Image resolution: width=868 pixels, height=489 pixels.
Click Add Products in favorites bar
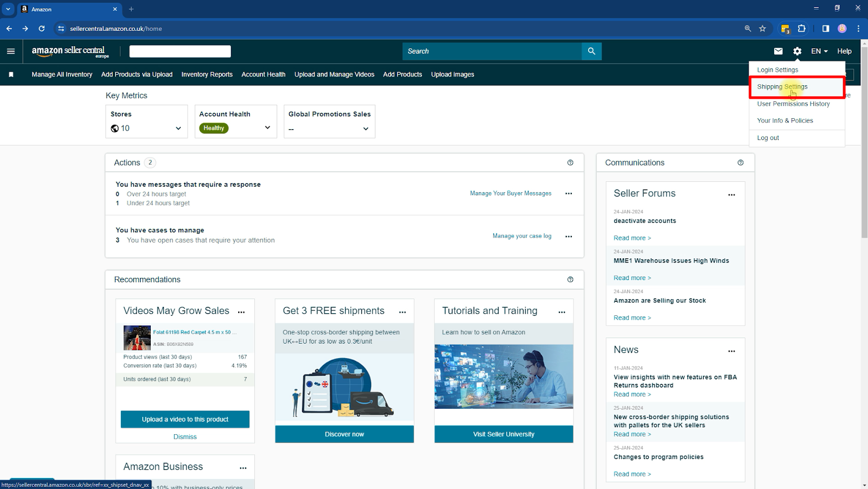[x=403, y=74]
